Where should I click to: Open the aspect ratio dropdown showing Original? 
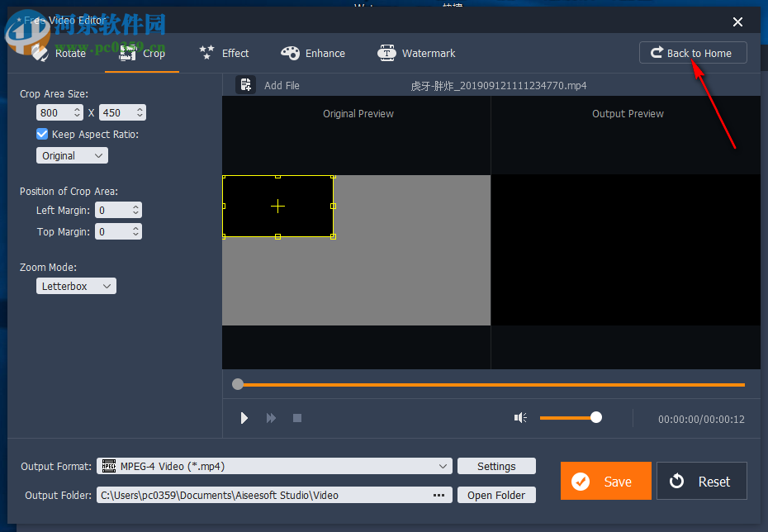72,154
